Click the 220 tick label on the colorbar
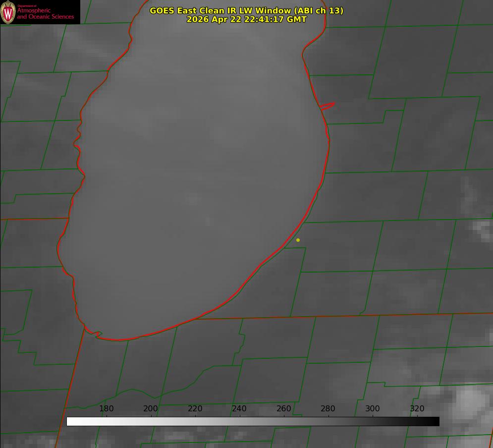The image size is (493, 448). click(195, 408)
